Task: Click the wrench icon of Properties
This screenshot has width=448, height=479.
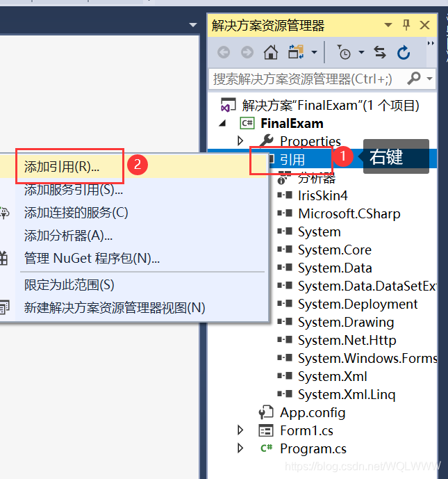Action: [267, 141]
